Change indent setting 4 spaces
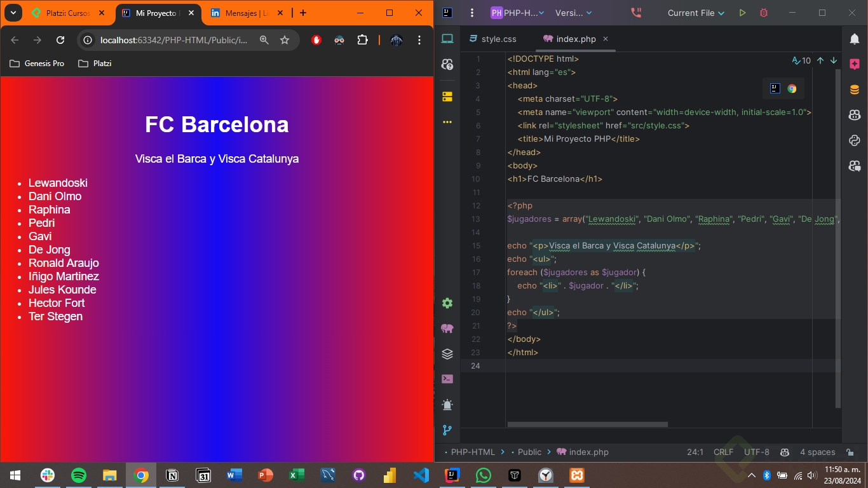Viewport: 868px width, 488px height. pos(818,452)
